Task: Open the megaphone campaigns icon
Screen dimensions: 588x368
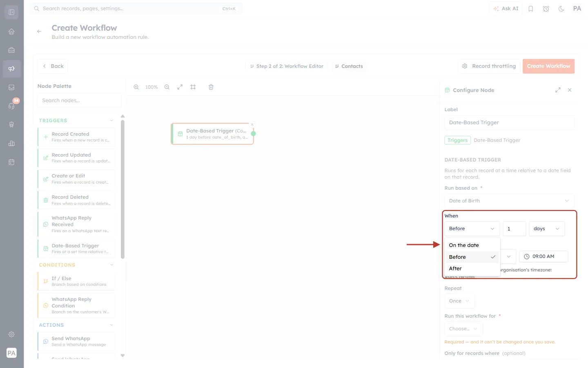Action: pyautogui.click(x=11, y=69)
